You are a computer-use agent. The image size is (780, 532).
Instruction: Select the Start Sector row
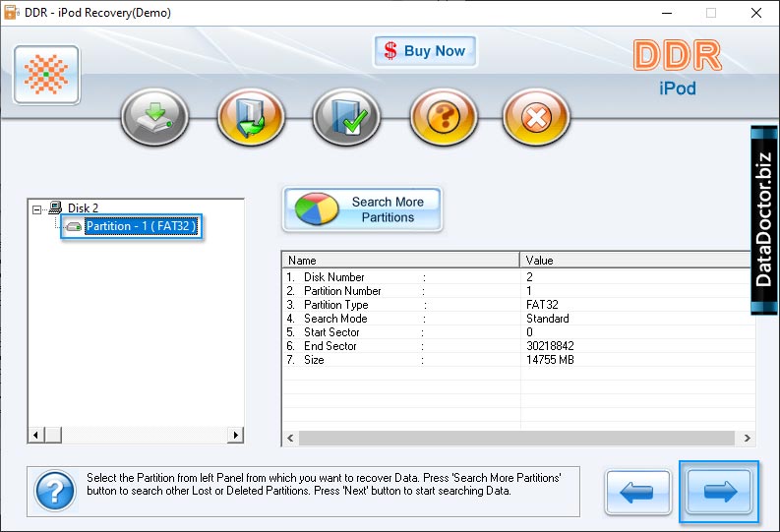point(518,332)
